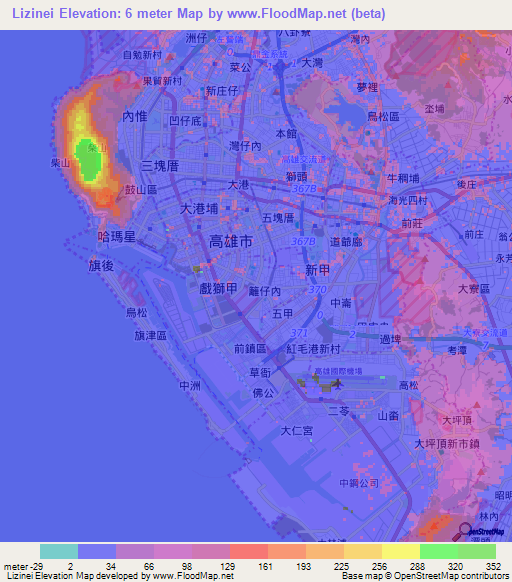Click the map label 海光四村
Viewport: 512px width, 582px height.
[407, 201]
